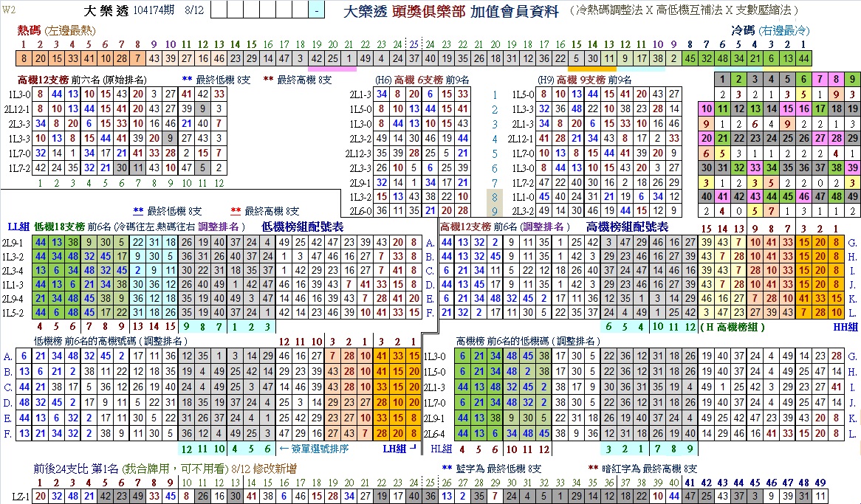Click the "(H6) 高機 6支榜 前9名" heading
Viewport: 861px width, 504px height.
pos(422,80)
